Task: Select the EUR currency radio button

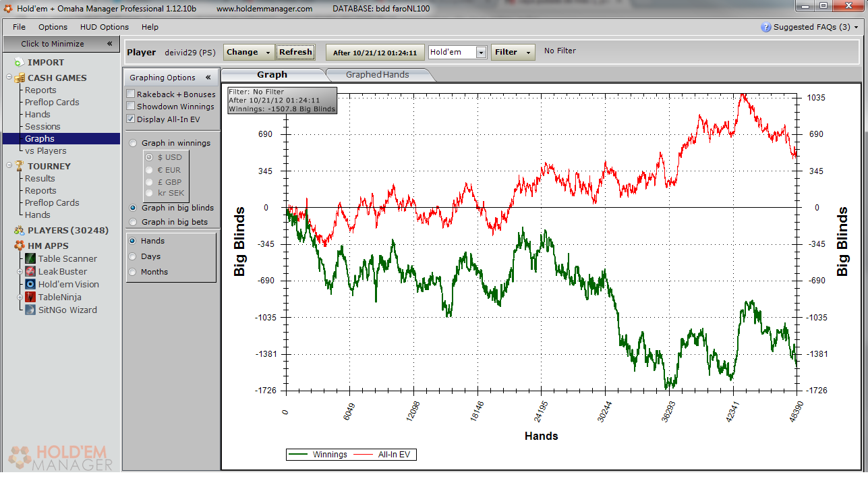Action: click(x=149, y=170)
